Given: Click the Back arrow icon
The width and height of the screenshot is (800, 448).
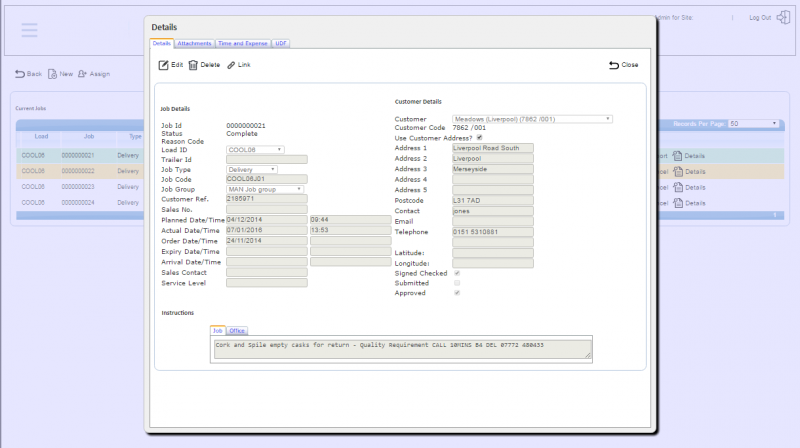Looking at the screenshot, I should pos(20,74).
